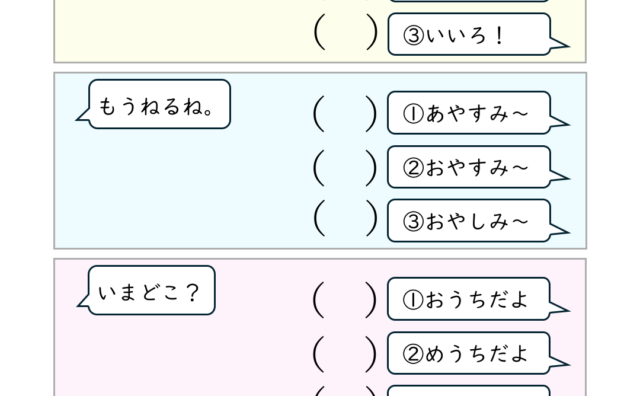Choose the ①おうちだよ answer bubble

pyautogui.click(x=469, y=299)
